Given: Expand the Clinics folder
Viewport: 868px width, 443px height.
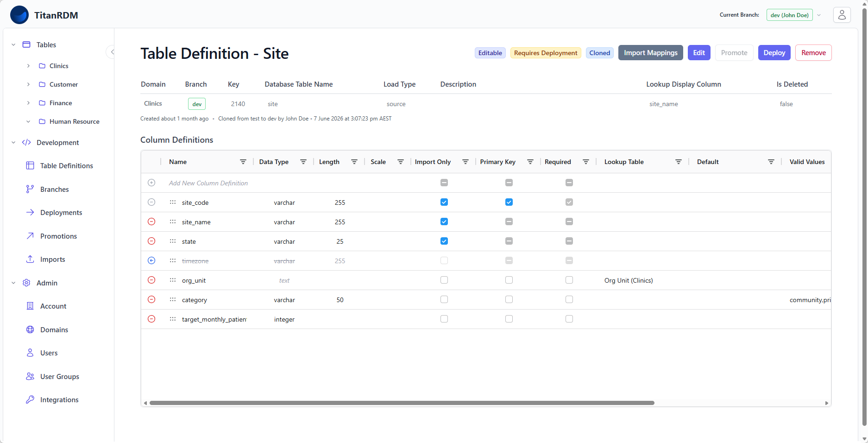Looking at the screenshot, I should point(28,66).
